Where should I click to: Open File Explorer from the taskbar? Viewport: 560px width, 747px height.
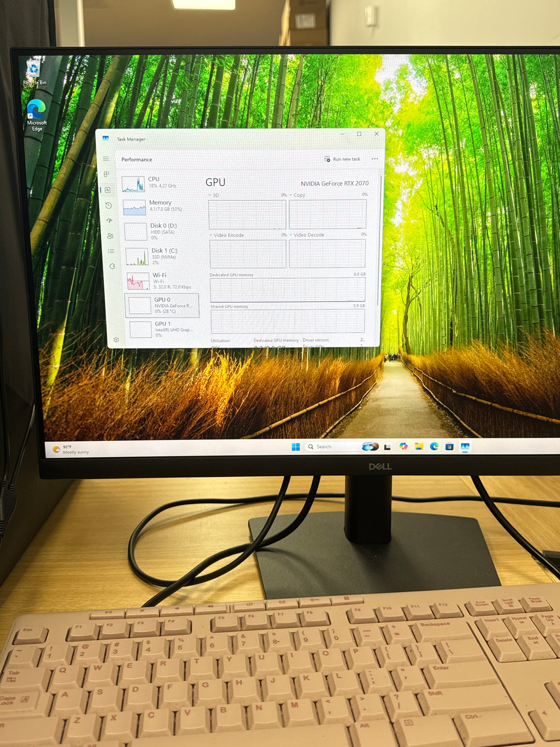coord(419,446)
